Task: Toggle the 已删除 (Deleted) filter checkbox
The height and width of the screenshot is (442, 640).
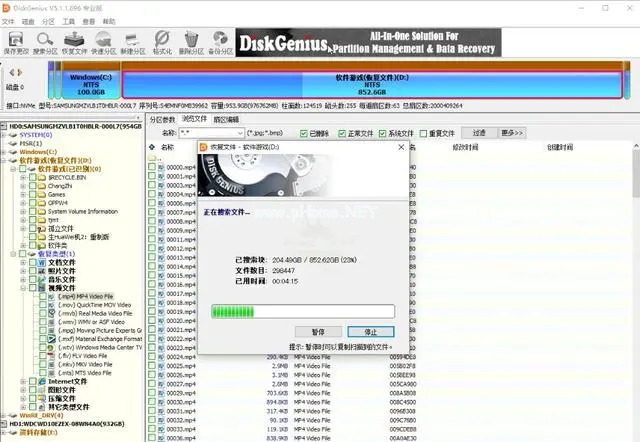Action: [x=305, y=133]
